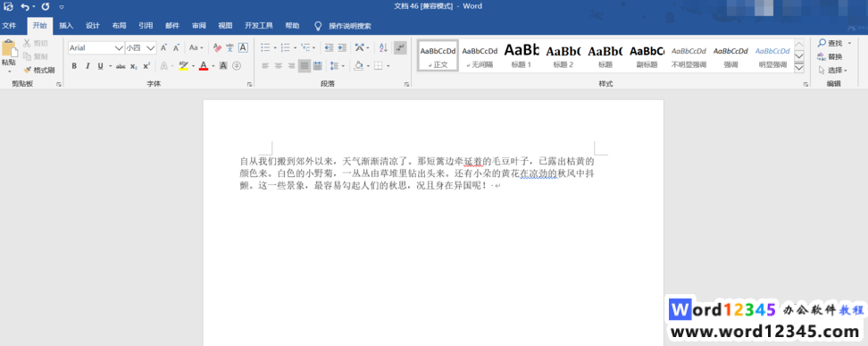Viewport: 868px width, 346px height.
Task: Switch to the 视图 (View) tab
Action: (x=225, y=26)
